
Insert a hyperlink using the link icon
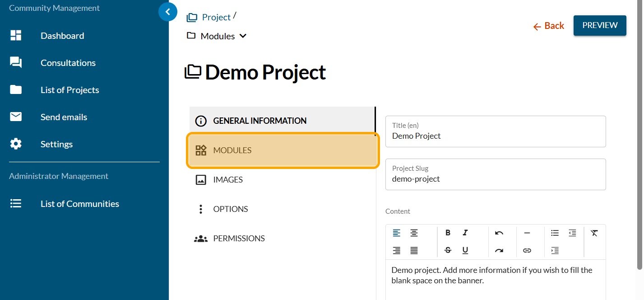pos(527,250)
